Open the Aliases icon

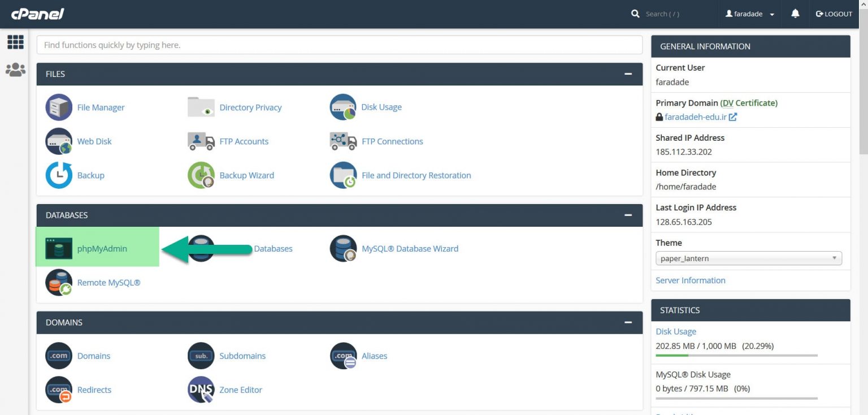pos(343,356)
